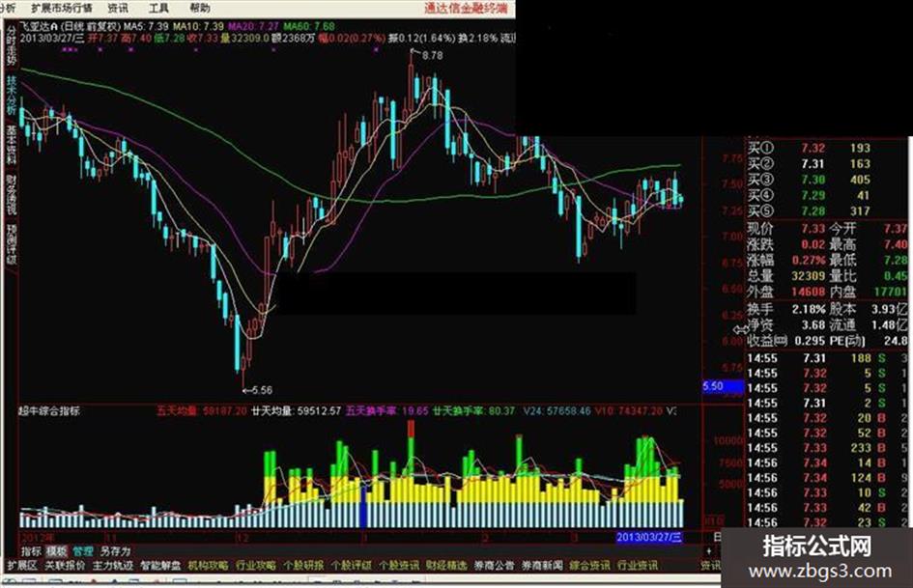Click the 廿天换手率: 80.37 legend value
Screen dimensions: 913x588
[474, 411]
